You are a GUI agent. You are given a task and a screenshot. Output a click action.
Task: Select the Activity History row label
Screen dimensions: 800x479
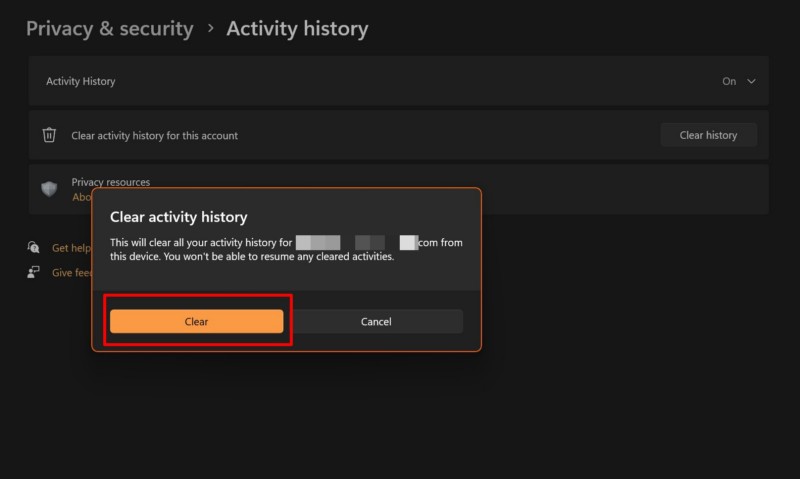tap(81, 81)
